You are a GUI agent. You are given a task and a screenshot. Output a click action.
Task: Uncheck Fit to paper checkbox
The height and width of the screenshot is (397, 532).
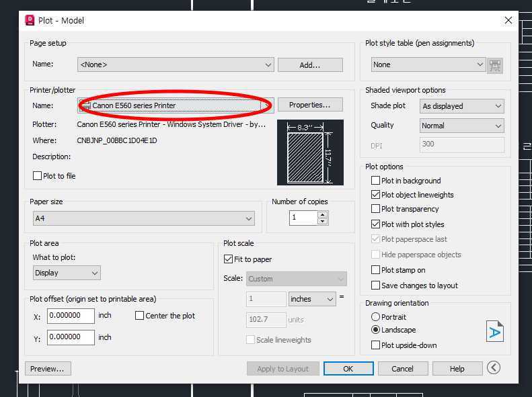(x=228, y=259)
